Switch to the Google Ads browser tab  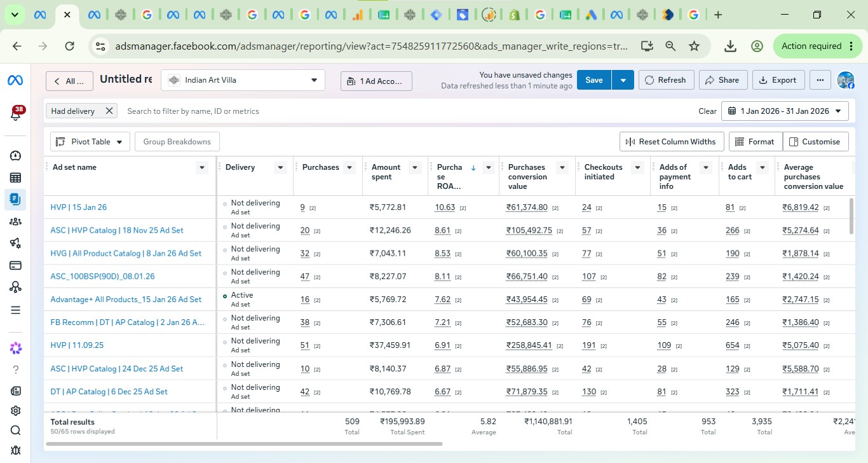coord(591,15)
